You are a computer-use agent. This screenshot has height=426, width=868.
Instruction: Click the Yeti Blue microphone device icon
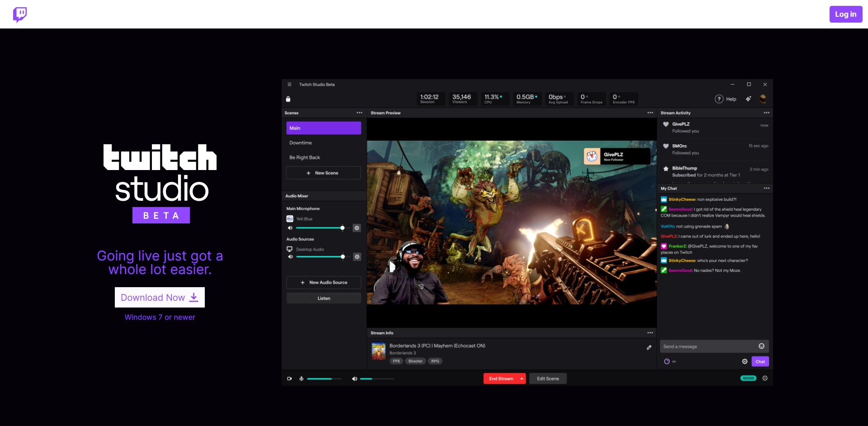click(x=290, y=219)
